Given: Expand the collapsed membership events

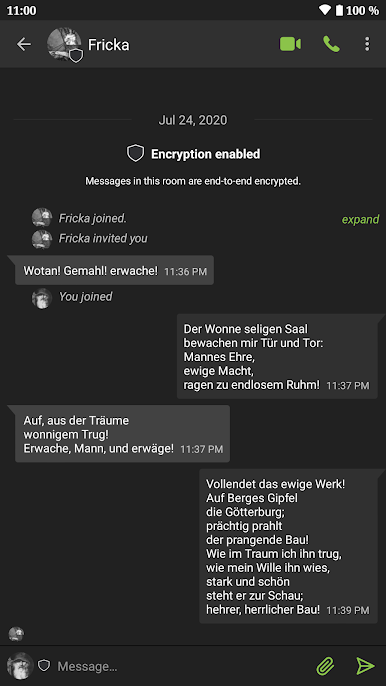Looking at the screenshot, I should [360, 219].
